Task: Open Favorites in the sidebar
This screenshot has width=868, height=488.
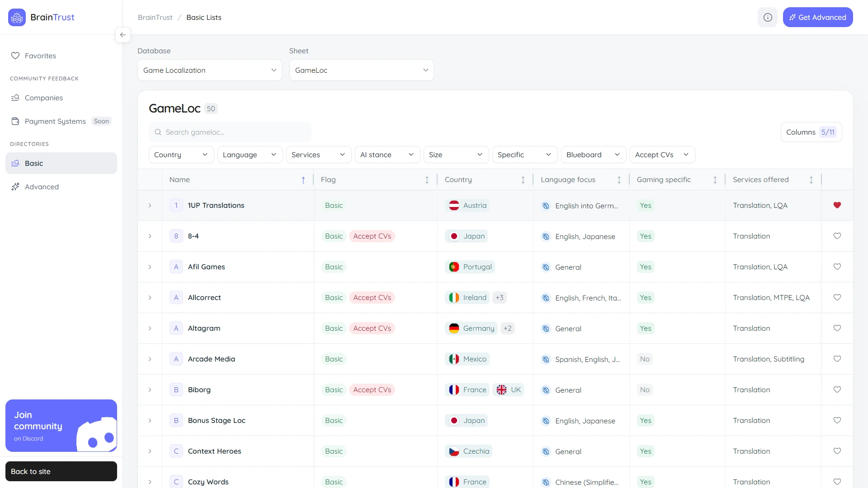Action: (x=61, y=56)
